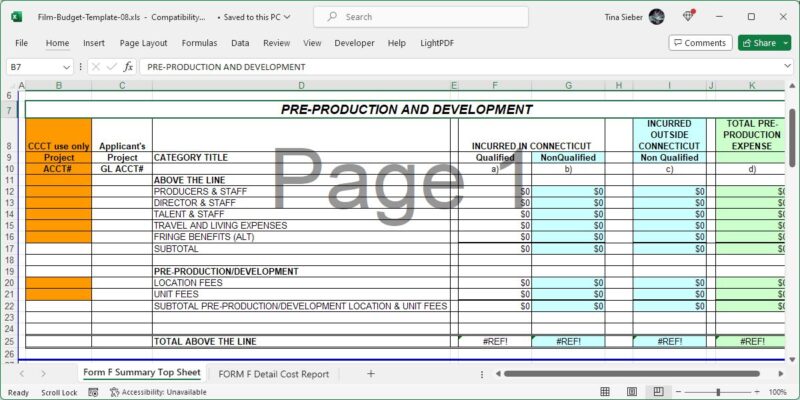This screenshot has height=400, width=800.
Task: Click the orange CCCT use only cell
Action: (58, 135)
